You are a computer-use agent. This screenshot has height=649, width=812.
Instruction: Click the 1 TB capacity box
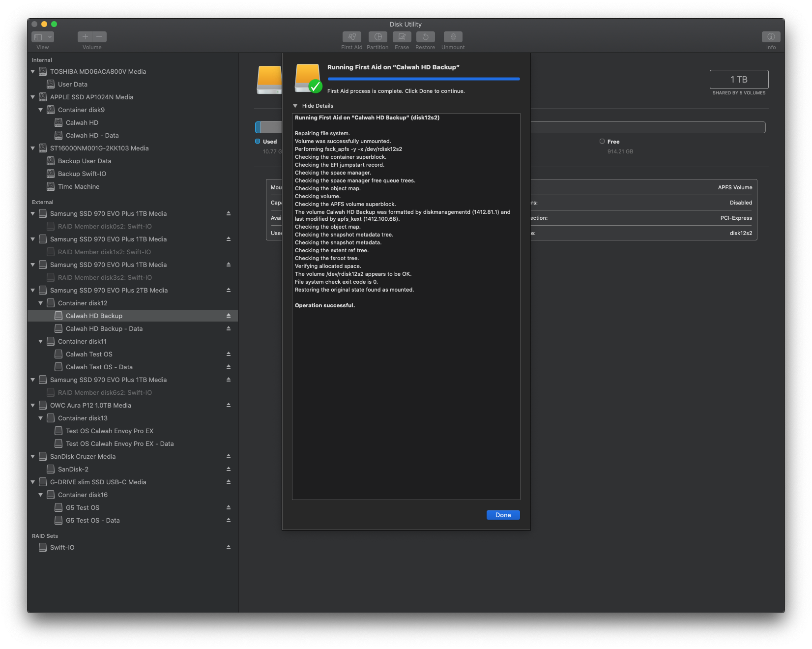coord(739,79)
